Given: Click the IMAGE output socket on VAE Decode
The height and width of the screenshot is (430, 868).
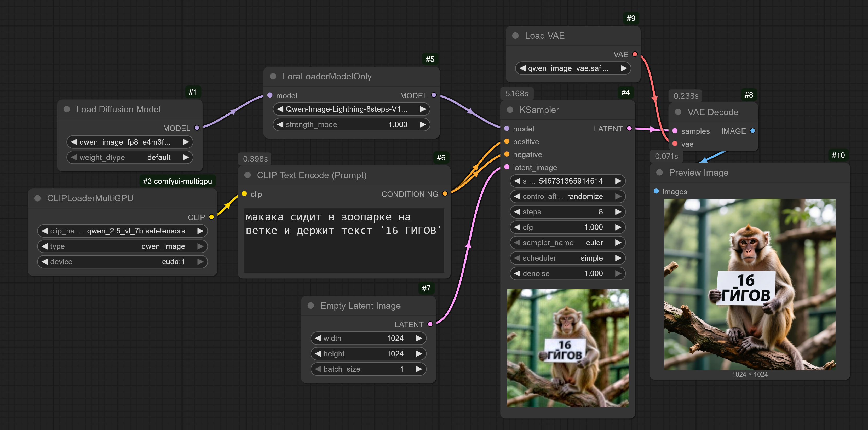Looking at the screenshot, I should coord(752,131).
